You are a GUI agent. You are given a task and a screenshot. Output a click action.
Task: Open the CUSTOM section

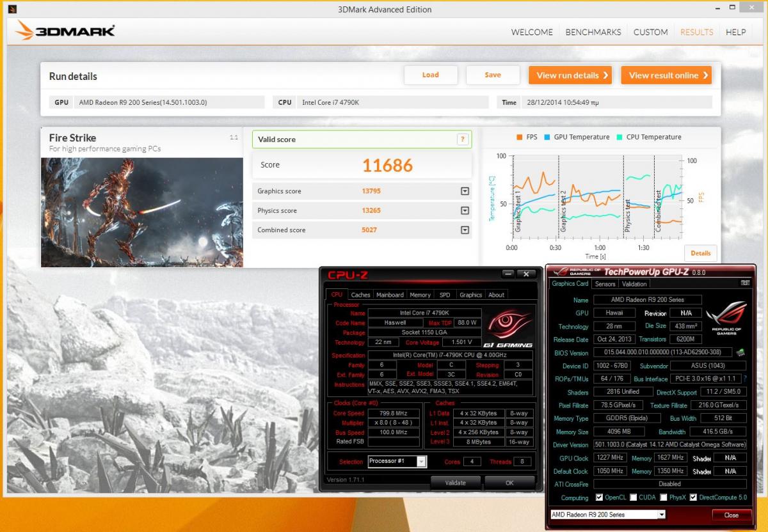[650, 32]
